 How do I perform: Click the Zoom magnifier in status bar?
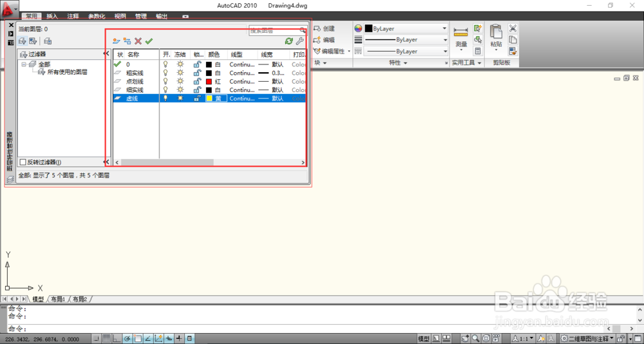click(476, 339)
